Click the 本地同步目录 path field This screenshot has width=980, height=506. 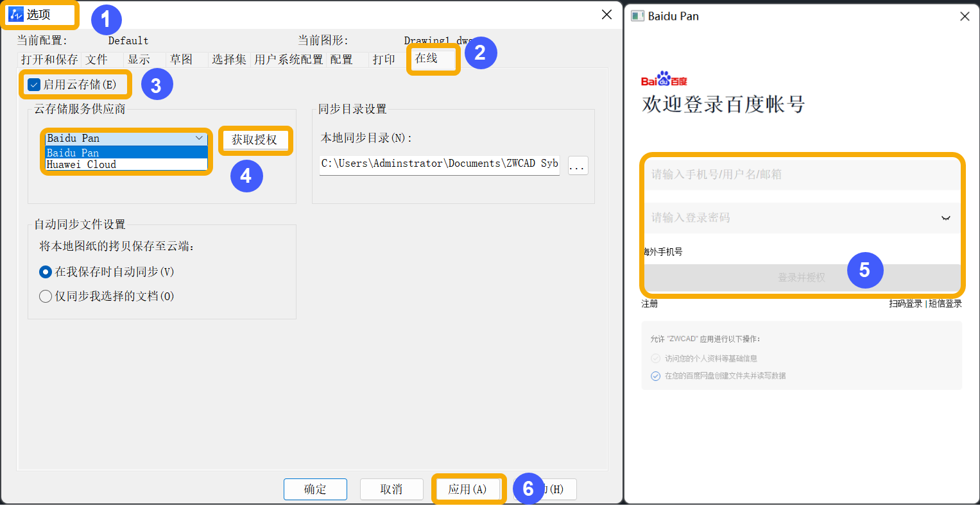(440, 165)
